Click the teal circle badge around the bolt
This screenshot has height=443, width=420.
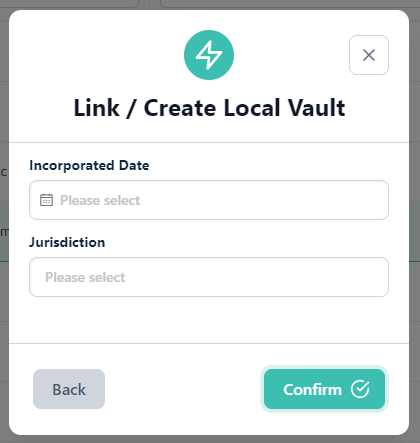pos(209,55)
